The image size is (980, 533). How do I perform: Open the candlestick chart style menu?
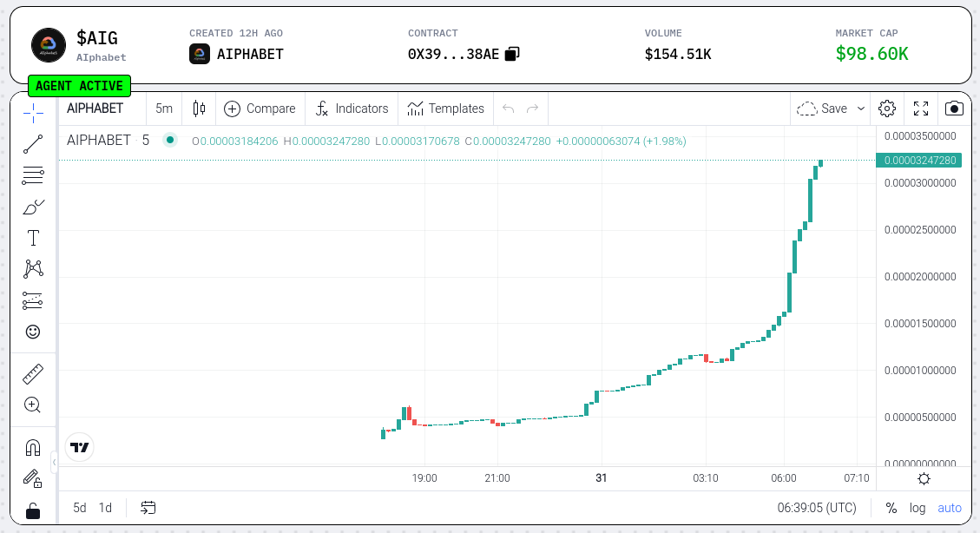pyautogui.click(x=199, y=109)
